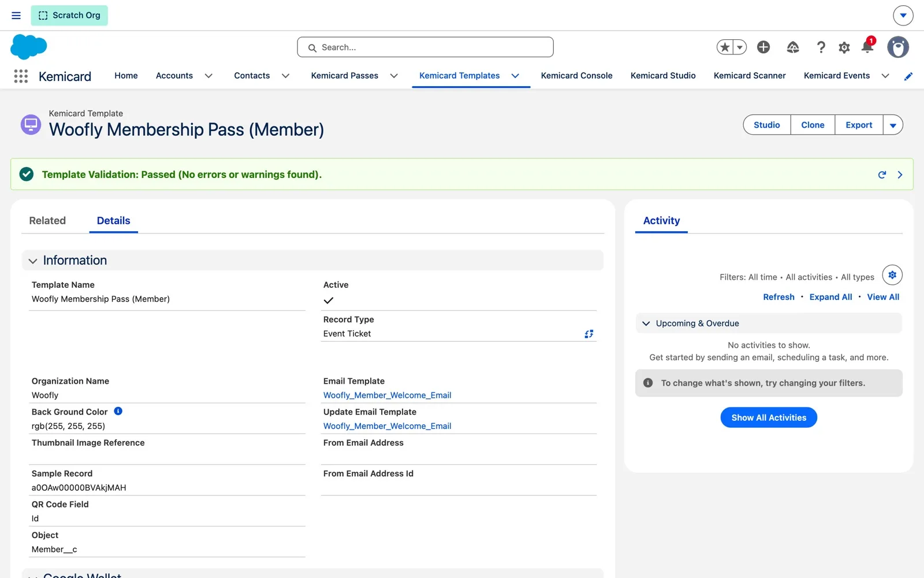The width and height of the screenshot is (924, 578).
Task: Open the Kemicard Console tab
Action: click(576, 76)
